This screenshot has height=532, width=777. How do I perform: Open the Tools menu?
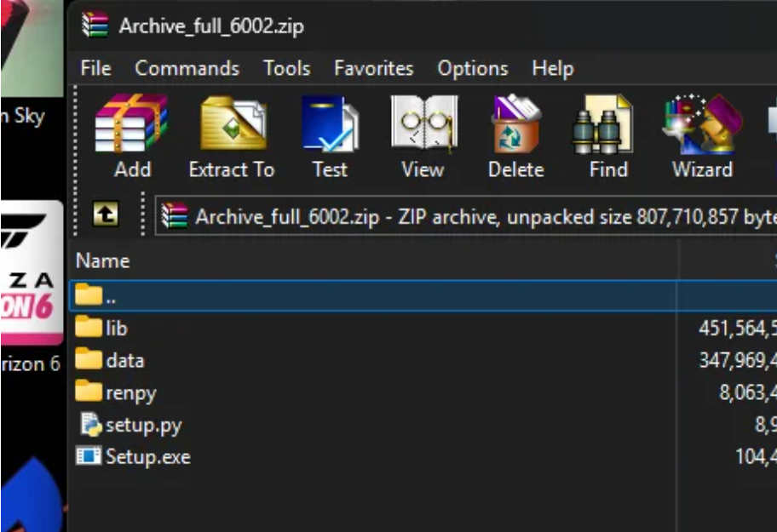(x=286, y=68)
